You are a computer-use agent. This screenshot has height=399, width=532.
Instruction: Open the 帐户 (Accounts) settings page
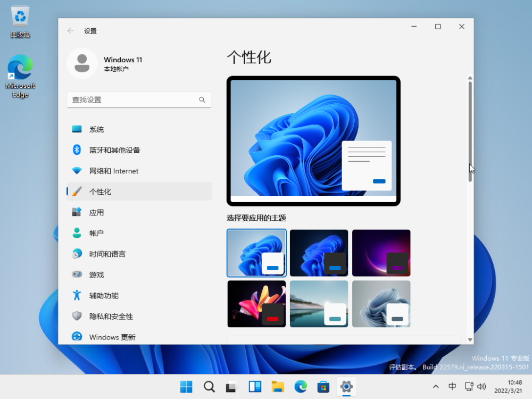(96, 233)
